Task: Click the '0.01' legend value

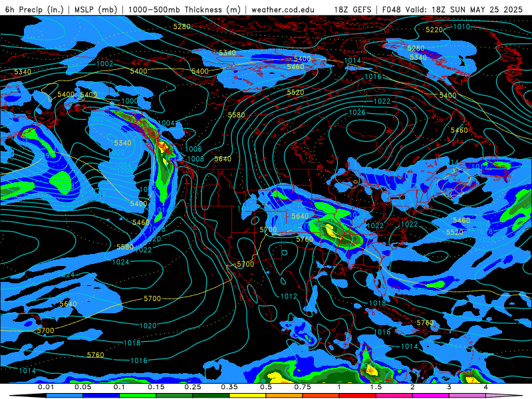Action: (46, 387)
